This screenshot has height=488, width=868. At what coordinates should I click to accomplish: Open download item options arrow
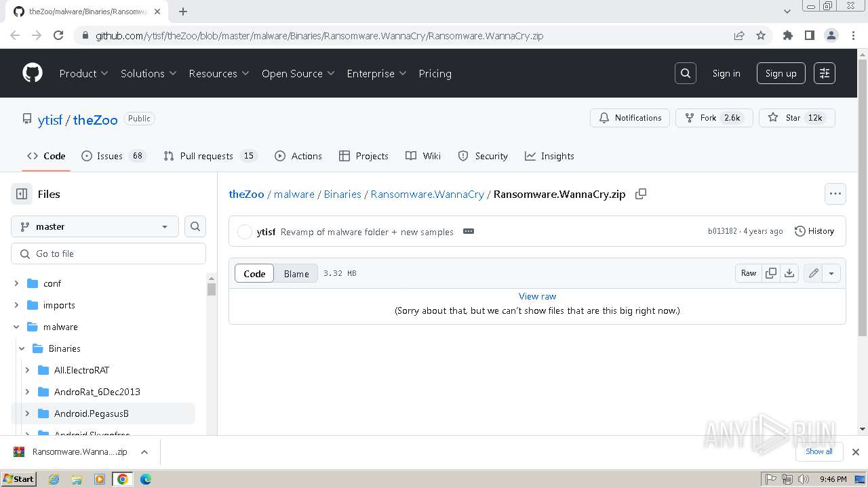144,451
